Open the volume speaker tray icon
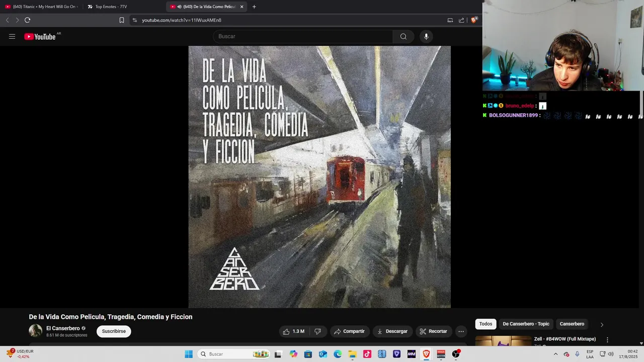The width and height of the screenshot is (644, 362). [611, 354]
